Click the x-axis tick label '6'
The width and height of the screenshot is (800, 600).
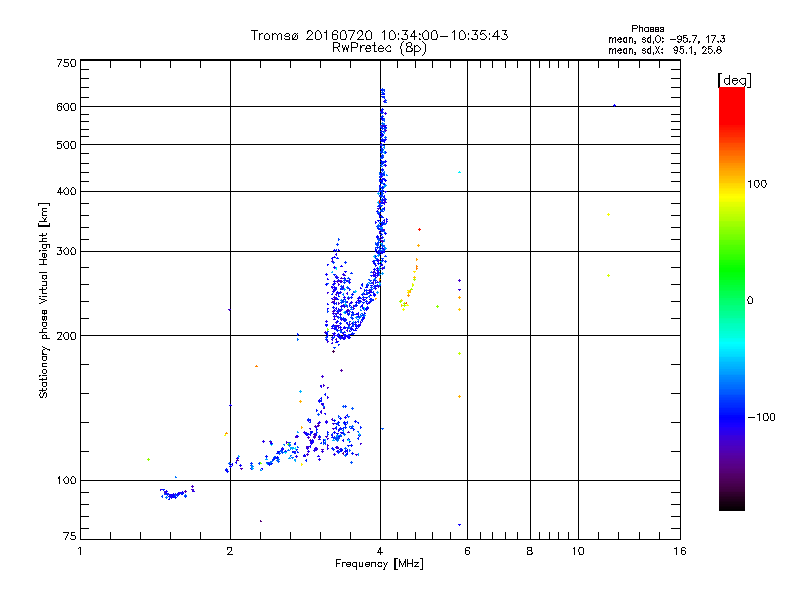(467, 551)
